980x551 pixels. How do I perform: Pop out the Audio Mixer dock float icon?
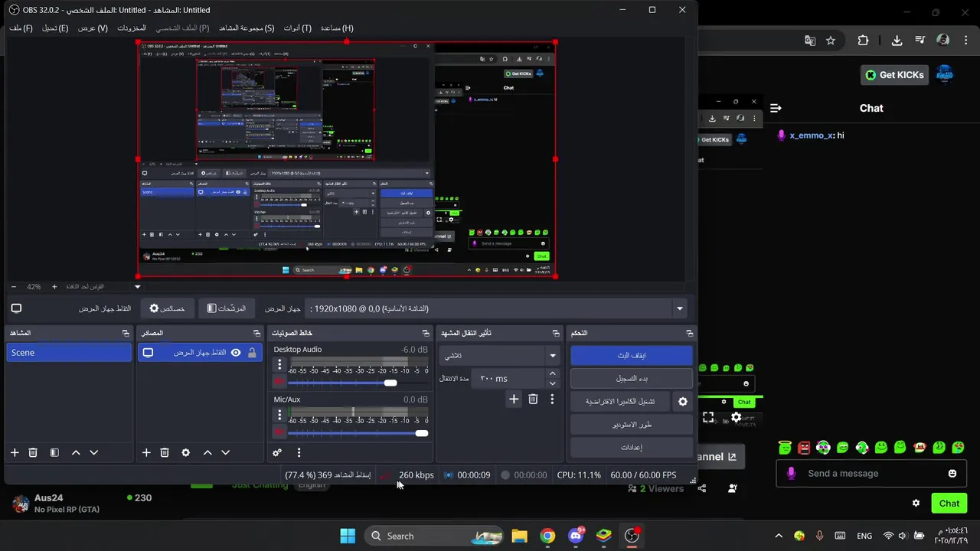[x=426, y=333]
